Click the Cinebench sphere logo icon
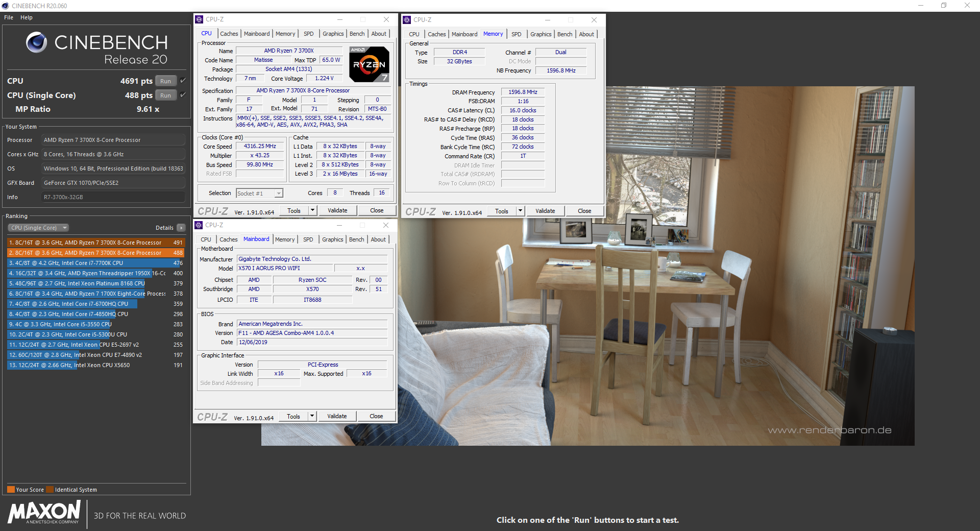The width and height of the screenshot is (980, 531). (x=36, y=42)
